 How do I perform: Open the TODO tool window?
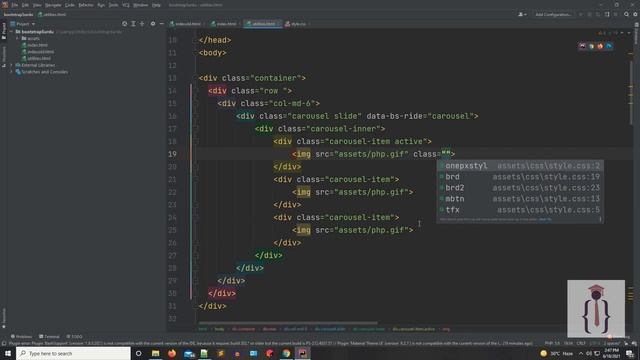coord(74,336)
